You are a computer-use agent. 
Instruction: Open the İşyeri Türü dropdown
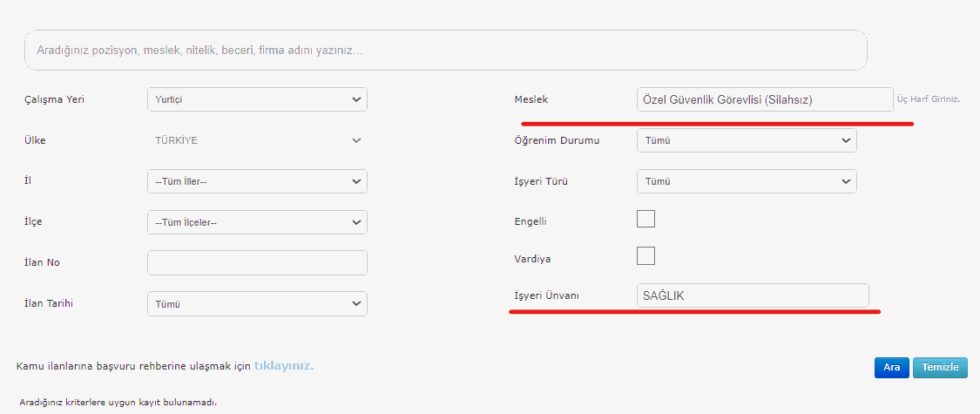tap(747, 181)
